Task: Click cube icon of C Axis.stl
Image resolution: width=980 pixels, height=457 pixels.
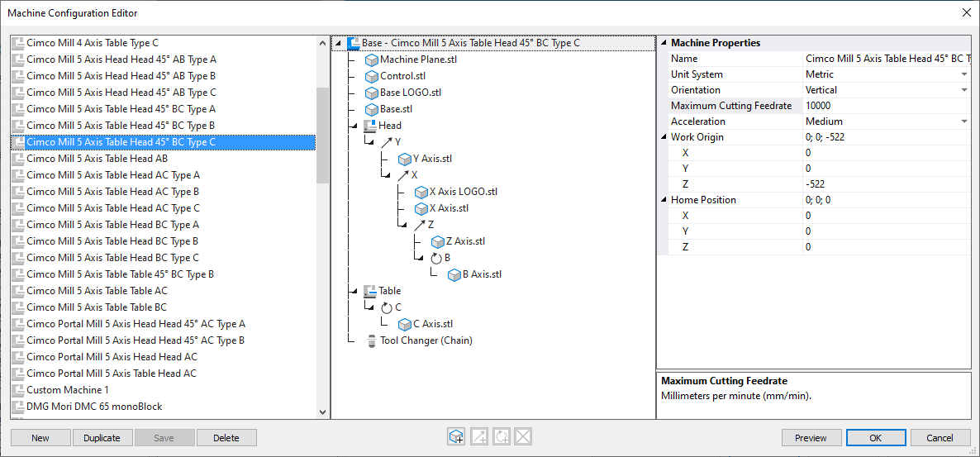Action: (405, 324)
